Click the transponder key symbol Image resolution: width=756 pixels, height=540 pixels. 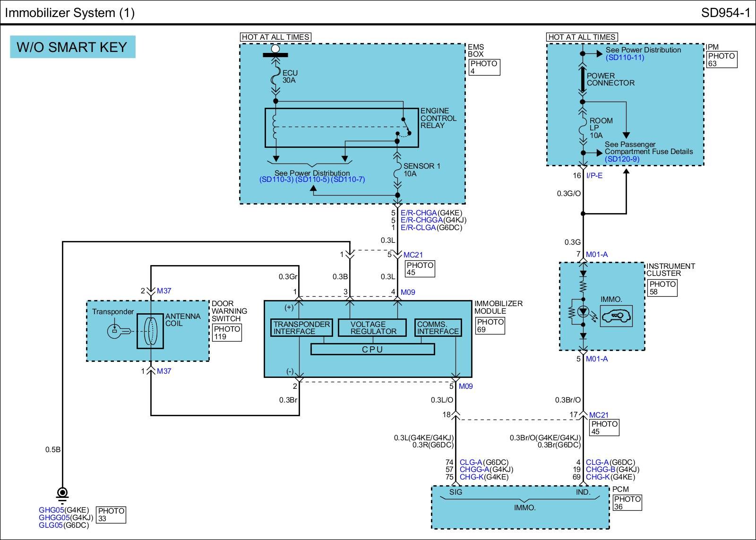pyautogui.click(x=116, y=331)
